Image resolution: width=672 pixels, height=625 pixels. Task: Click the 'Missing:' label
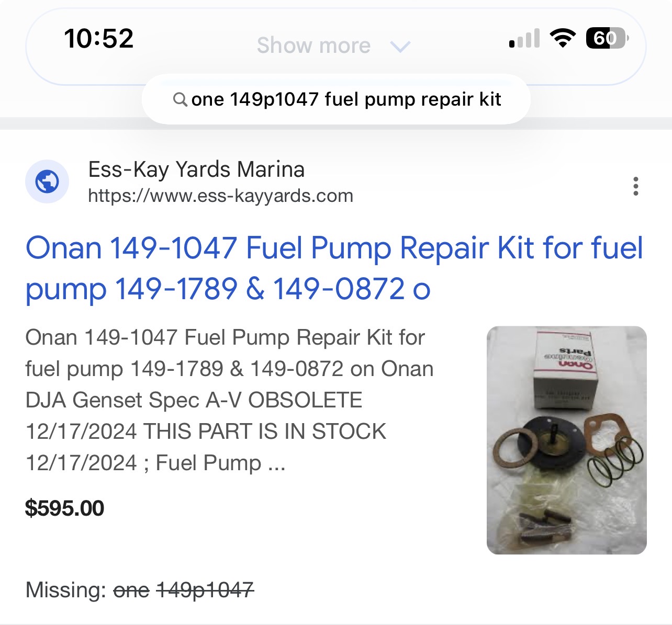click(x=66, y=590)
